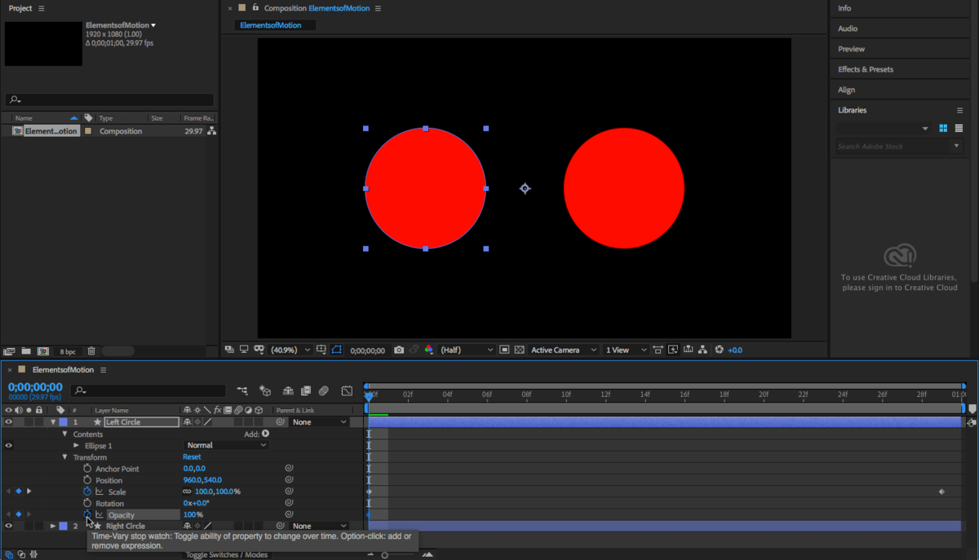The image size is (979, 560).
Task: Open the Active Camera view dropdown
Action: tap(564, 350)
